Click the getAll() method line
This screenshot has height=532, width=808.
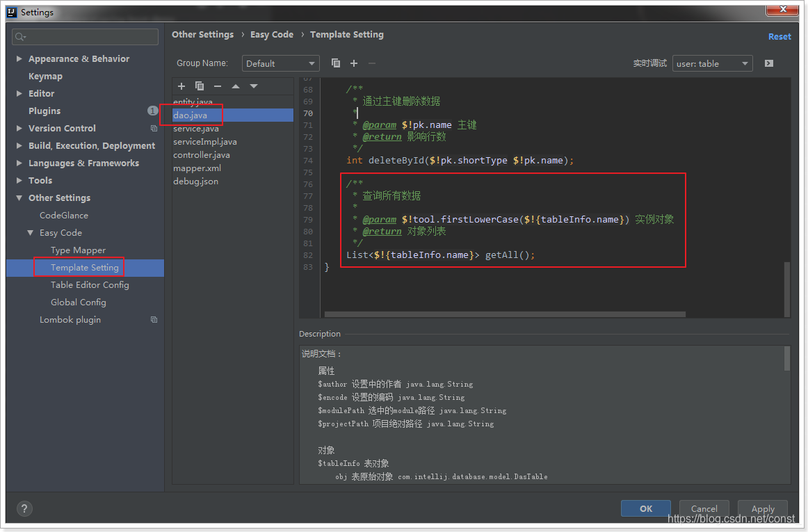(441, 255)
